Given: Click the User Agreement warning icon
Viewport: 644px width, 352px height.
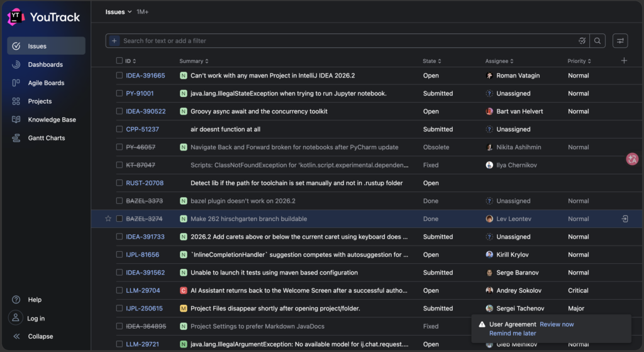Looking at the screenshot, I should coord(482,324).
